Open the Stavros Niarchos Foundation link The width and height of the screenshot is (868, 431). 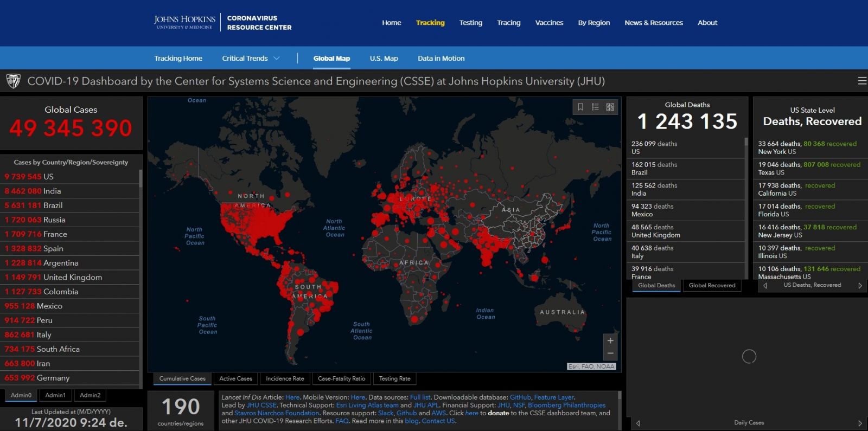pos(277,413)
